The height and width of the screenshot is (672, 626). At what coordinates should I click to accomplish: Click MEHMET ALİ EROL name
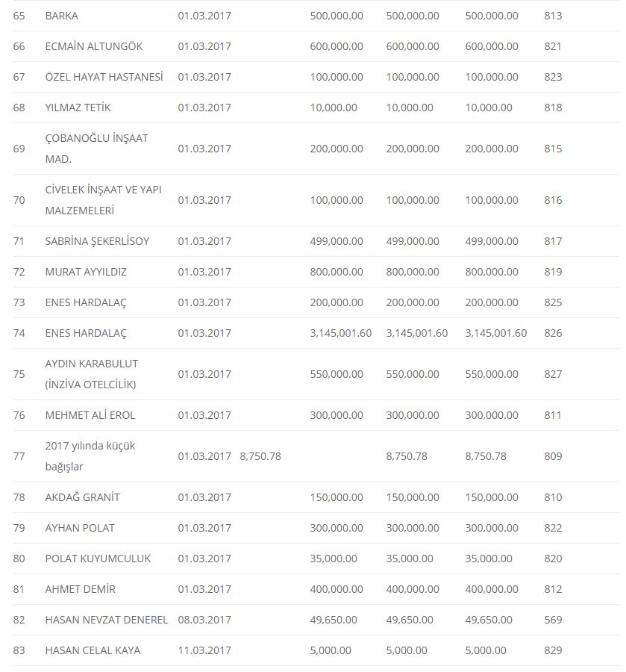(90, 415)
